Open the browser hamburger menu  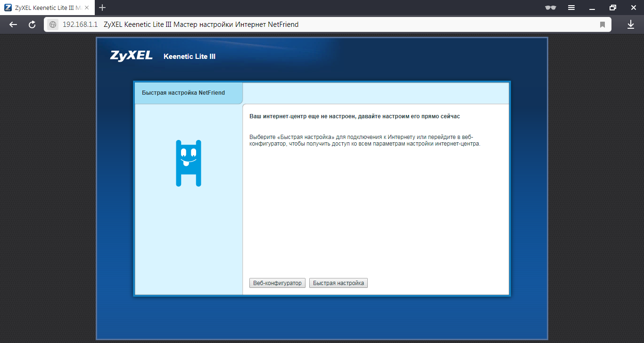coord(571,8)
